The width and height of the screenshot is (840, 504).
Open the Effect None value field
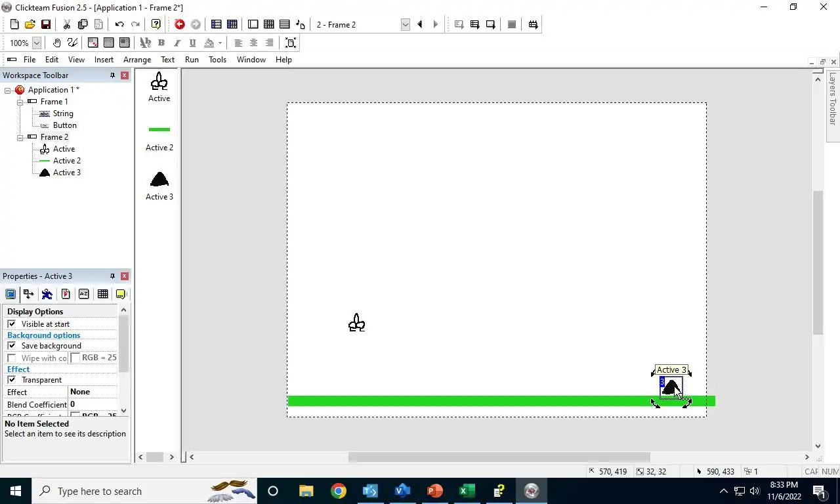pos(93,392)
